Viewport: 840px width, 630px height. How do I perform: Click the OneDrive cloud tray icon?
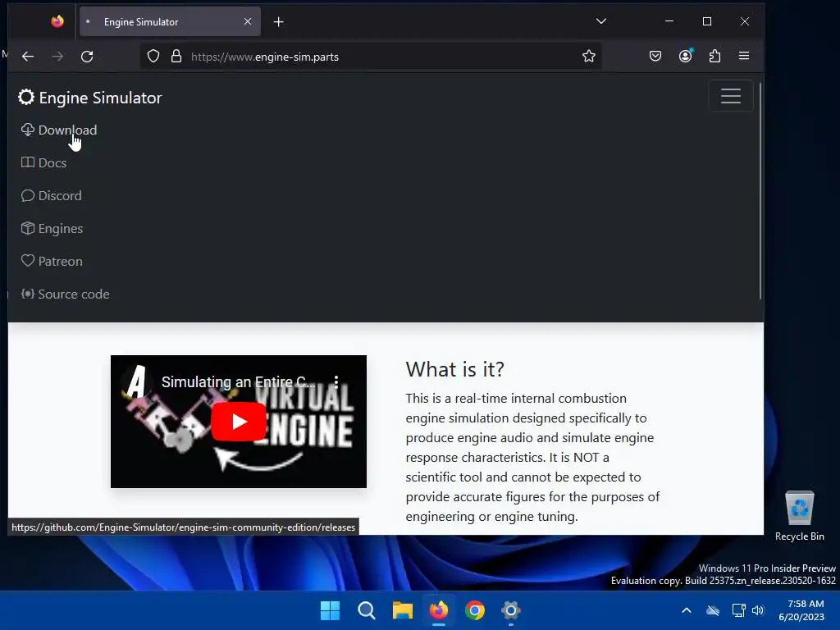[713, 610]
